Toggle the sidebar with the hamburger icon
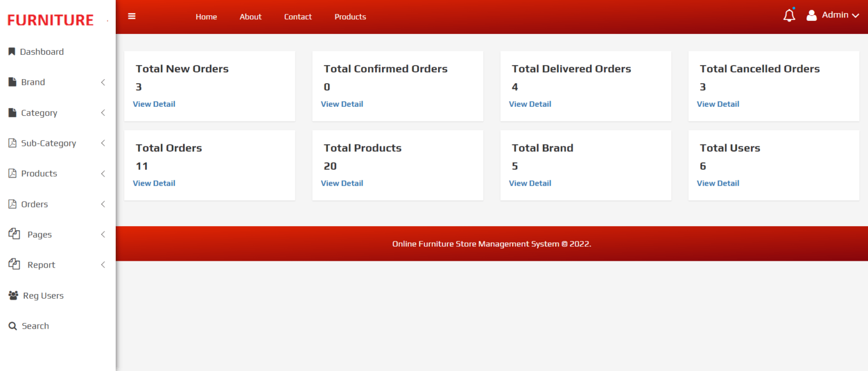This screenshot has width=868, height=371. [x=132, y=16]
